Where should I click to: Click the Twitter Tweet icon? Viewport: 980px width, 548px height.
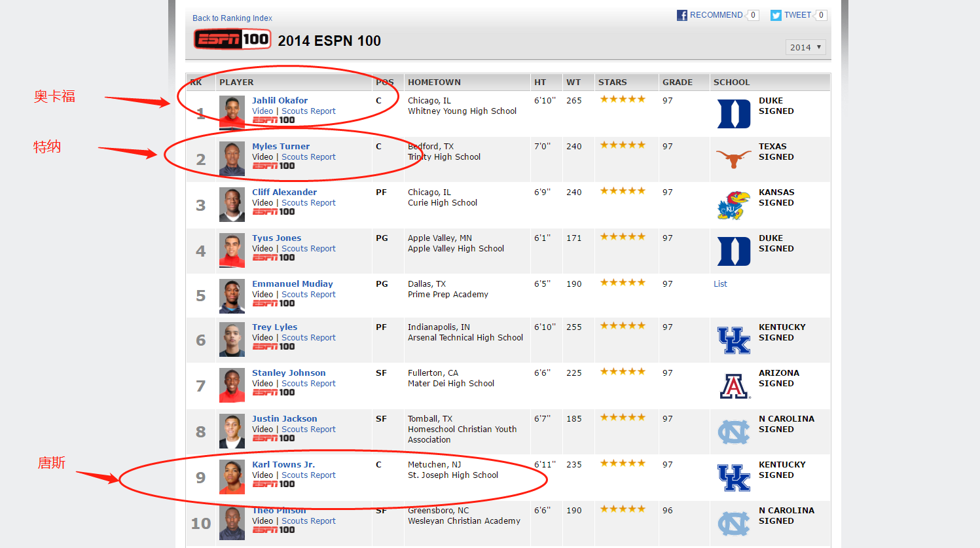[x=776, y=15]
